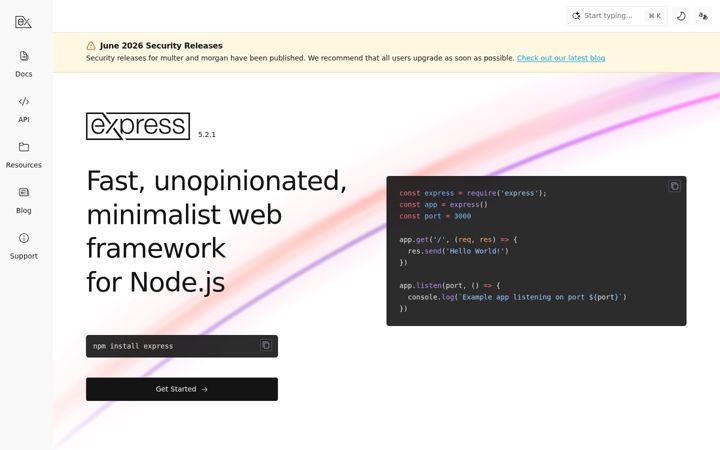Open the API section in sidebar
This screenshot has width=720, height=450.
[x=24, y=110]
